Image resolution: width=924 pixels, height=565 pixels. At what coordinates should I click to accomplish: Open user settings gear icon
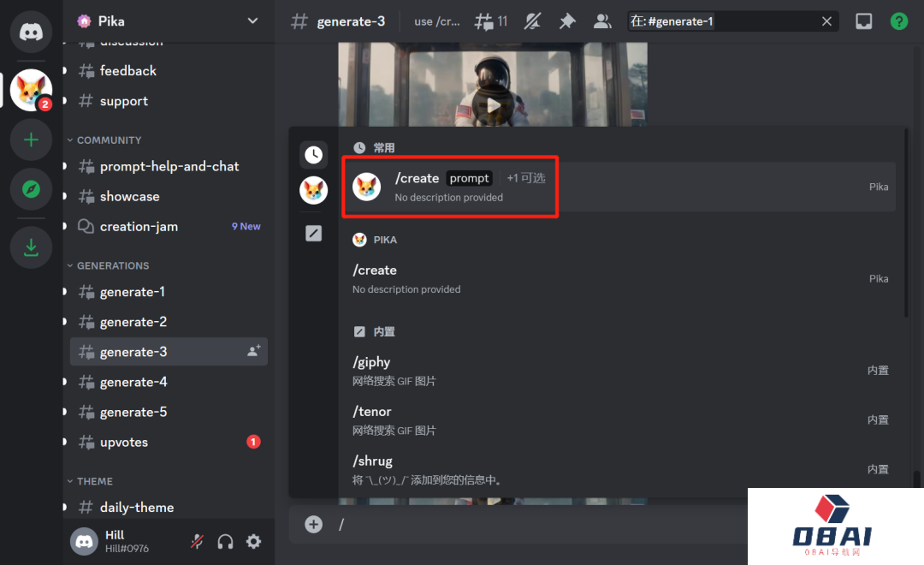(x=254, y=541)
